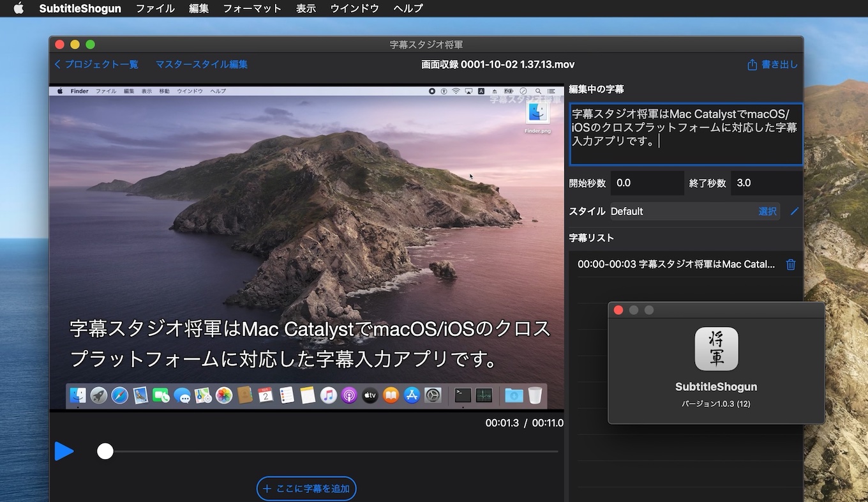Viewport: 868px width, 502px height.
Task: Click the playback position slider knob
Action: 105,452
